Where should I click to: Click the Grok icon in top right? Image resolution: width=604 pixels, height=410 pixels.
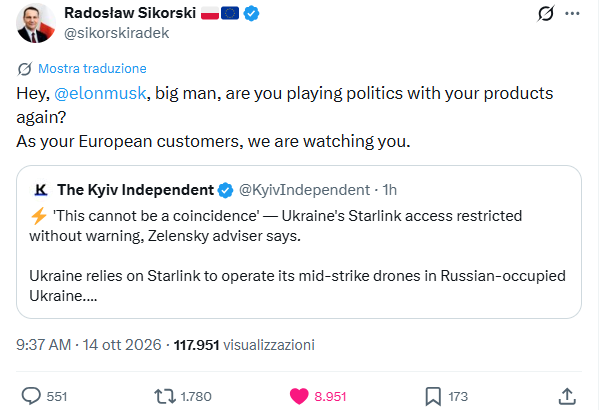[x=545, y=13]
